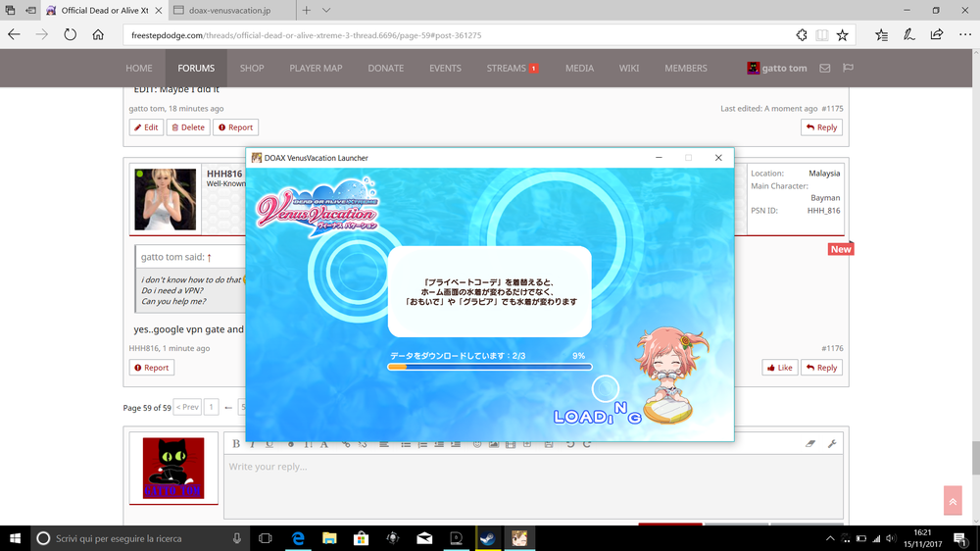Open FORUMS navigation item
The height and width of the screenshot is (551, 980).
click(196, 69)
